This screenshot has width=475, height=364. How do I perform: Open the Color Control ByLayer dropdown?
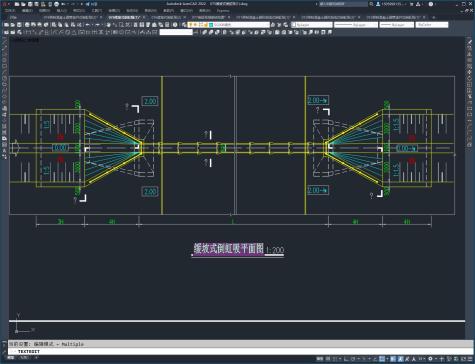tap(312, 25)
